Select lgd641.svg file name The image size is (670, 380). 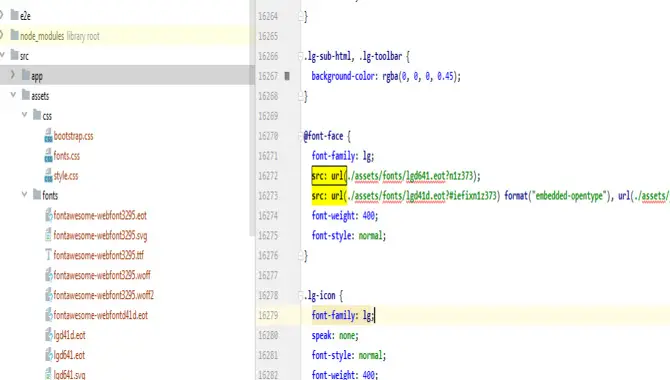pos(69,375)
